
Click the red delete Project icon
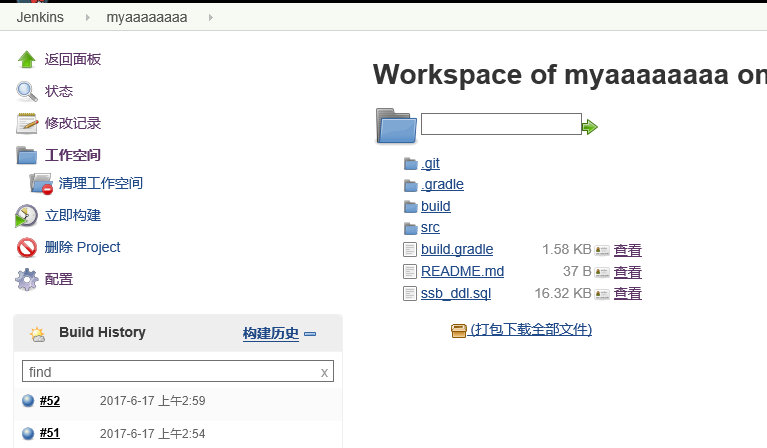[27, 248]
